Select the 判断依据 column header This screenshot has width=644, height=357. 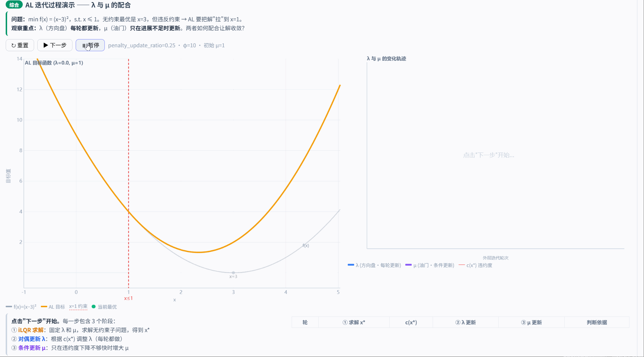tap(597, 323)
